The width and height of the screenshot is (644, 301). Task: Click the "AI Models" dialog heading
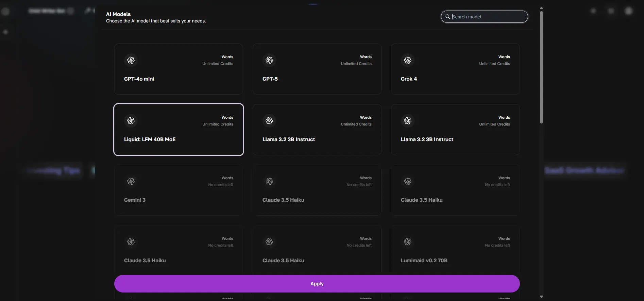118,14
